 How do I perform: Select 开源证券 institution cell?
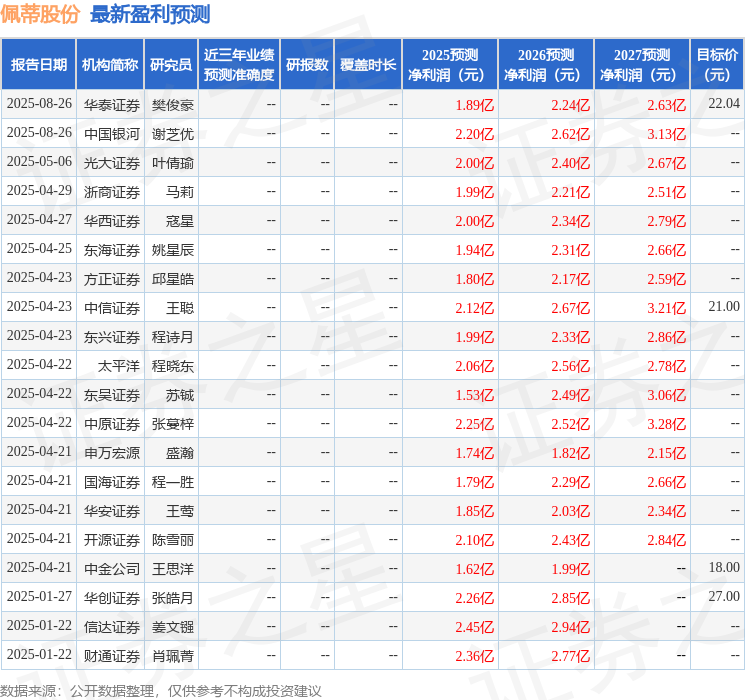tap(112, 540)
